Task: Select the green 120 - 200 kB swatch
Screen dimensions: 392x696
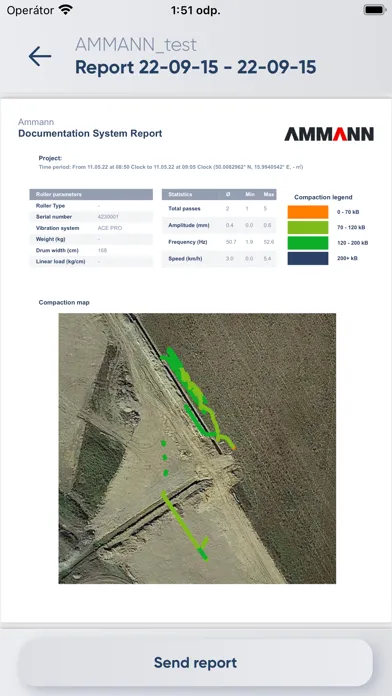Action: click(x=308, y=243)
